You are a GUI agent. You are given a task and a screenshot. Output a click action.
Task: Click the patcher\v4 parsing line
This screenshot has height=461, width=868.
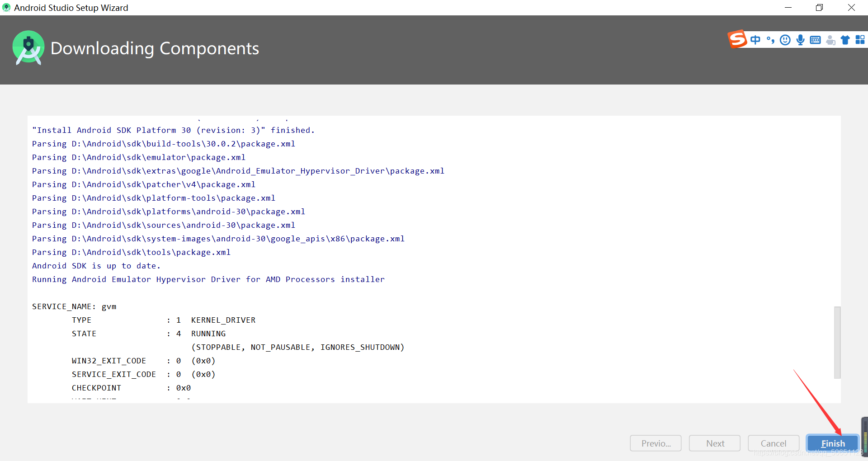[144, 184]
